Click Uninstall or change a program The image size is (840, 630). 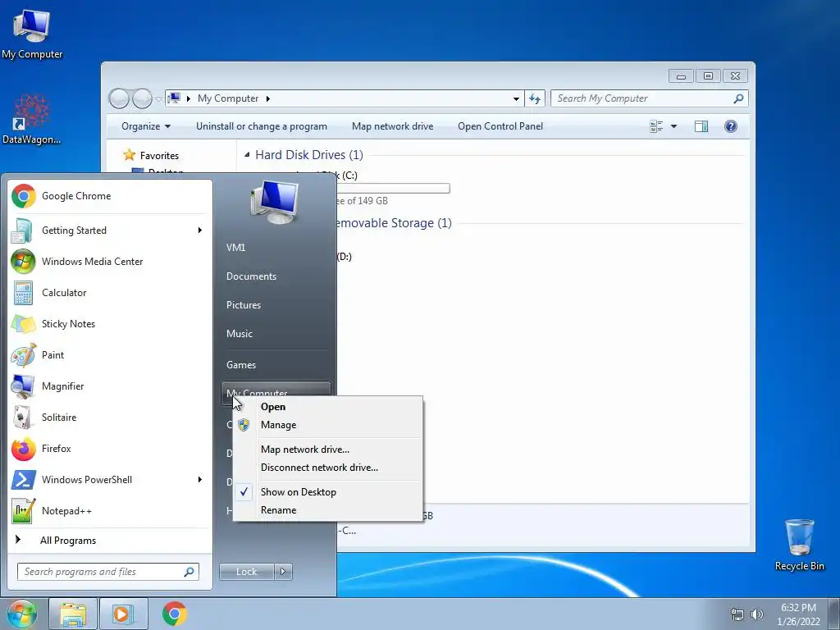(262, 126)
